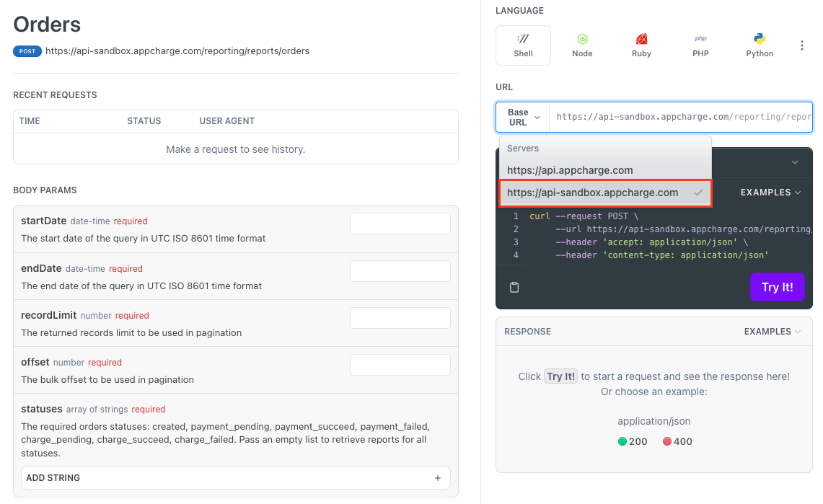
Task: Open the more languages three-dot menu
Action: pyautogui.click(x=801, y=45)
